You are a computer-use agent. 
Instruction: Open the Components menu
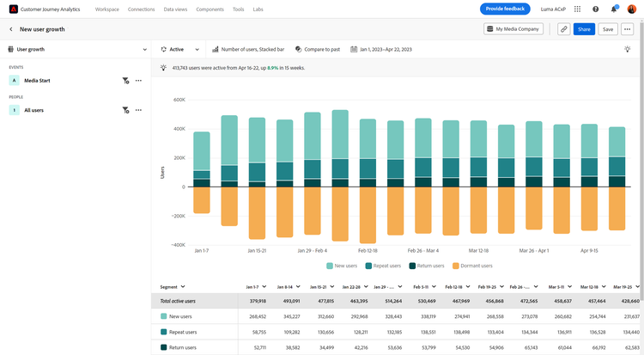coord(209,9)
